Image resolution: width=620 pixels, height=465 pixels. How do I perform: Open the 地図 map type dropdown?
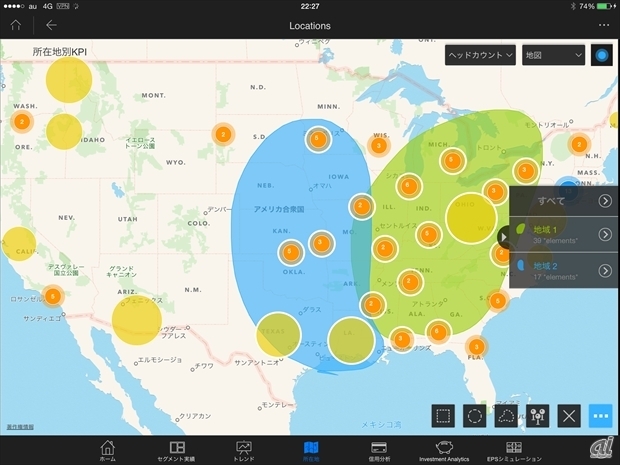point(553,55)
